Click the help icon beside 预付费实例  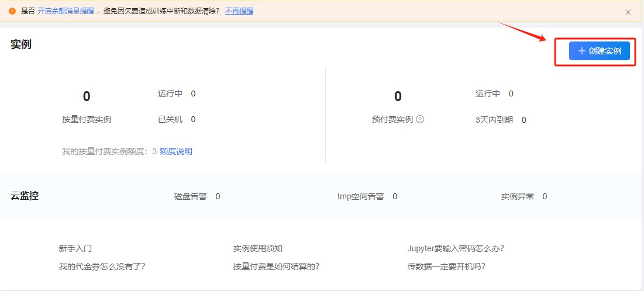(x=420, y=119)
